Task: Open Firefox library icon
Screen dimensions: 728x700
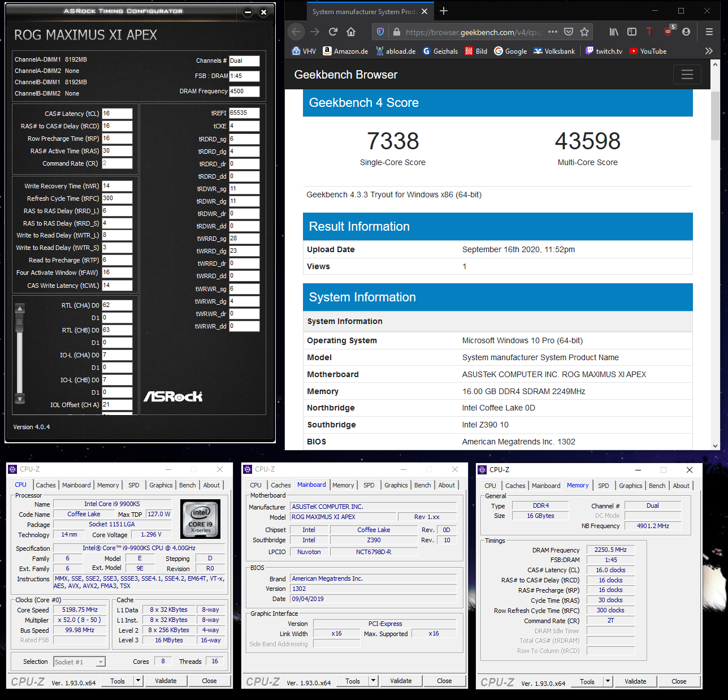Action: [614, 32]
